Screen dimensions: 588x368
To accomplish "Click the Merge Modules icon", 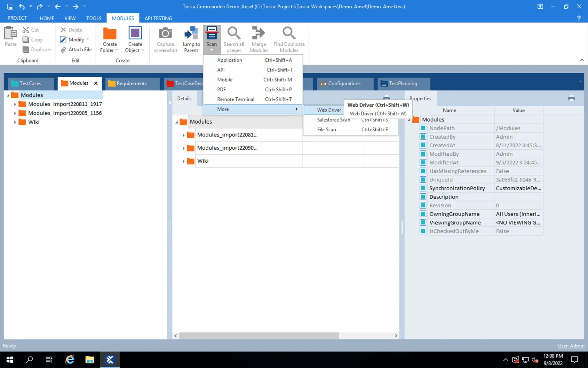I will click(258, 34).
